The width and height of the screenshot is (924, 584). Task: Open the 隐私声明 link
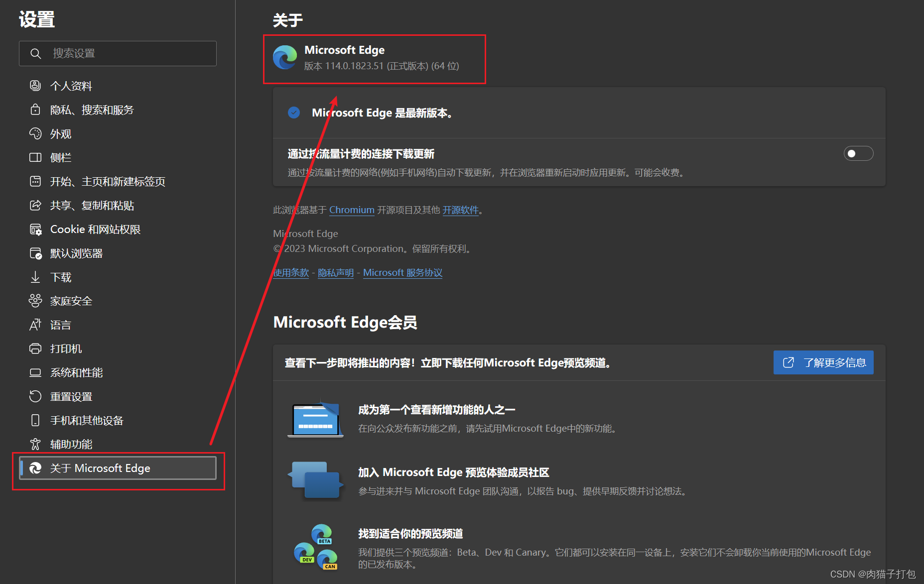(x=336, y=272)
